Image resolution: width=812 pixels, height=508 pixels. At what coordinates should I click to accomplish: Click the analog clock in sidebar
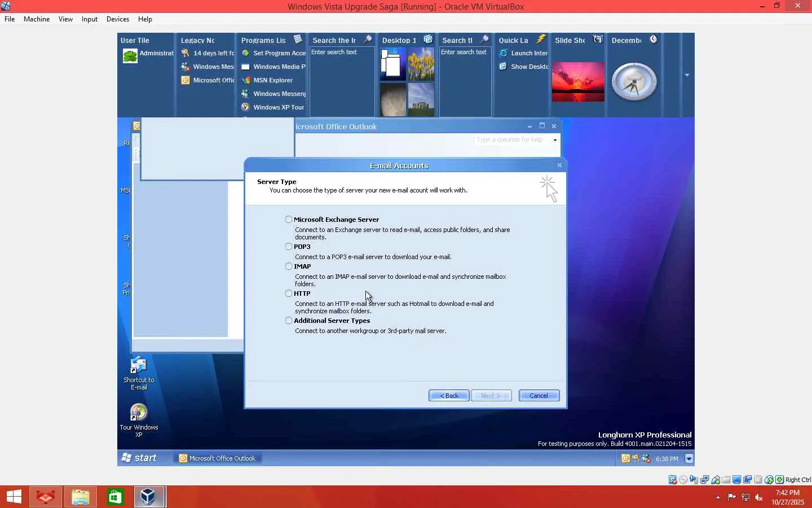pos(634,82)
